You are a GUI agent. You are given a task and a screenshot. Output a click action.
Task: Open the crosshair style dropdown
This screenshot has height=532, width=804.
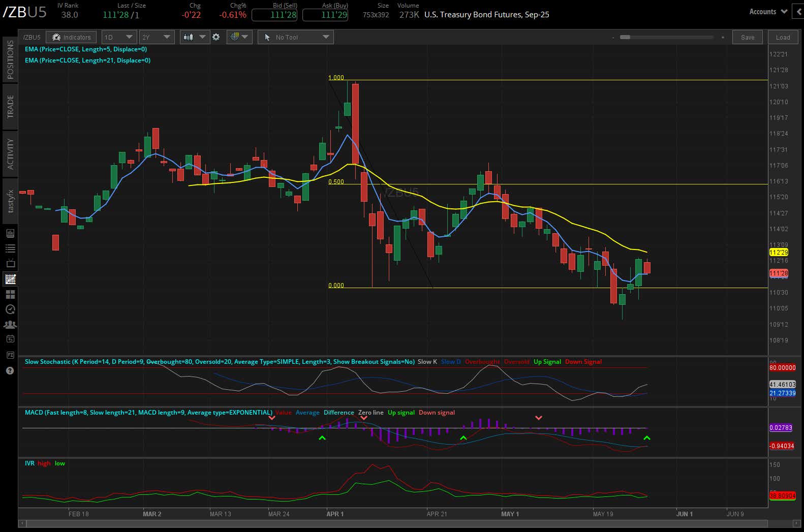coord(239,37)
